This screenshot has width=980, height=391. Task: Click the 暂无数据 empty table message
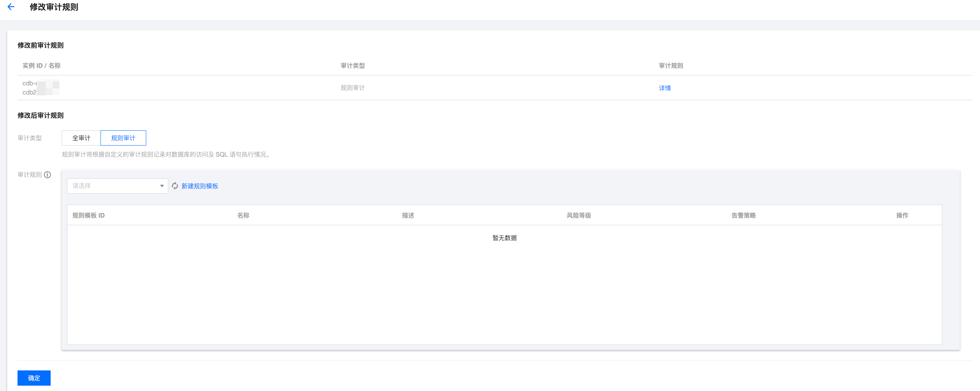point(504,238)
